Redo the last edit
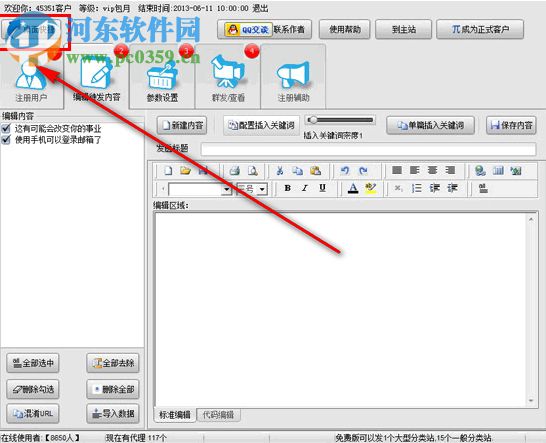The image size is (546, 443). 363,171
